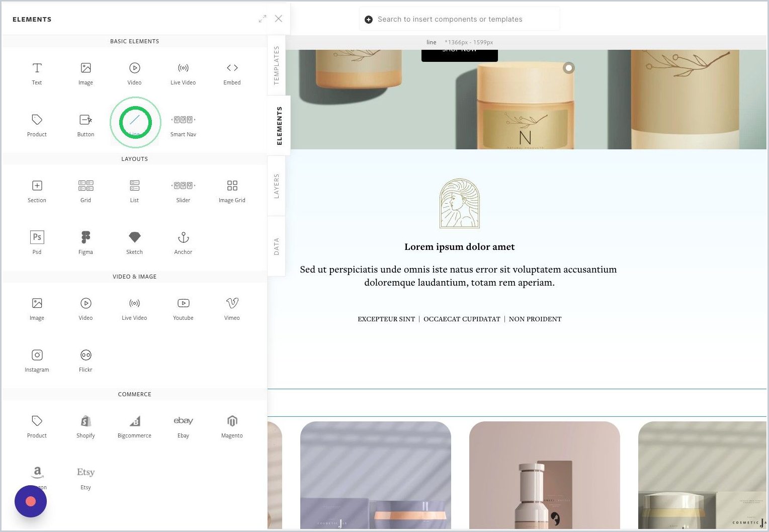769x532 pixels.
Task: Choose the Image element under Basic Elements
Action: (x=86, y=73)
